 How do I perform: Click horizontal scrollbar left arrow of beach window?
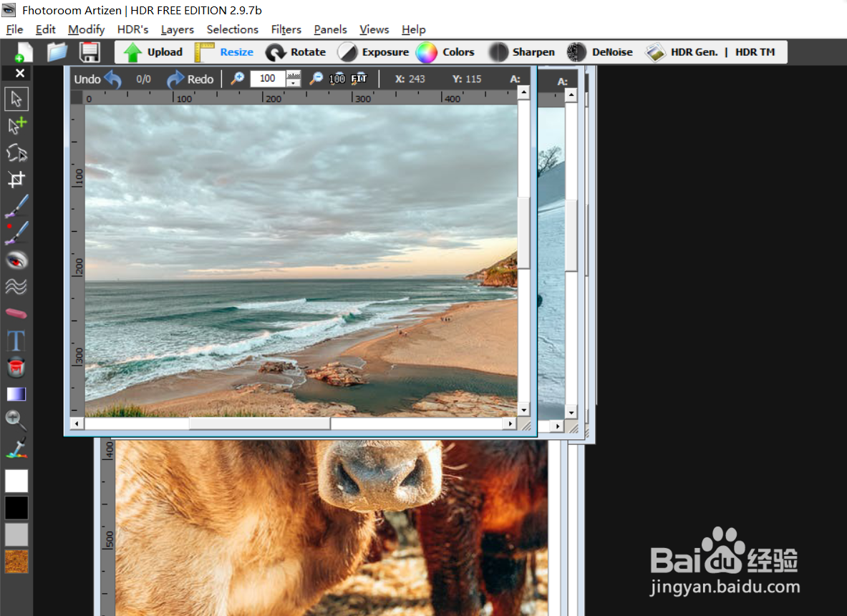pyautogui.click(x=77, y=424)
